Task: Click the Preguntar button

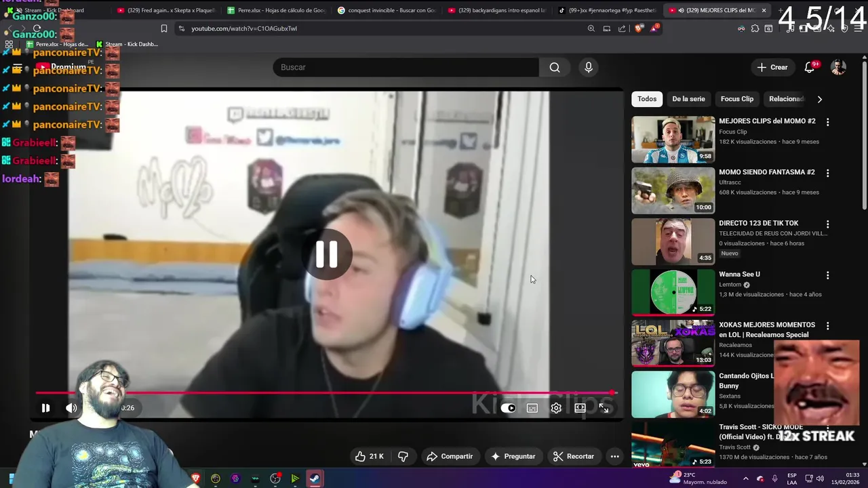Action: click(513, 456)
